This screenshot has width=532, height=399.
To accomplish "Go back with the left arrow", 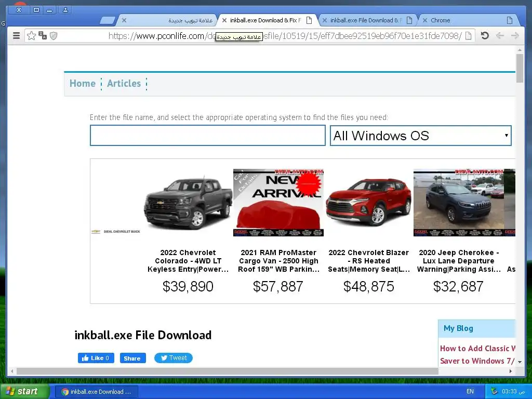I will coord(500,35).
